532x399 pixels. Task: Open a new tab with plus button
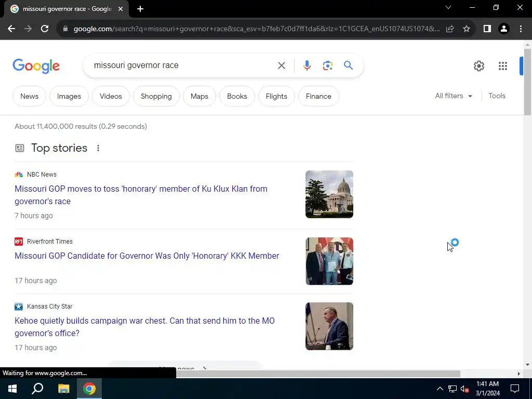pos(140,9)
